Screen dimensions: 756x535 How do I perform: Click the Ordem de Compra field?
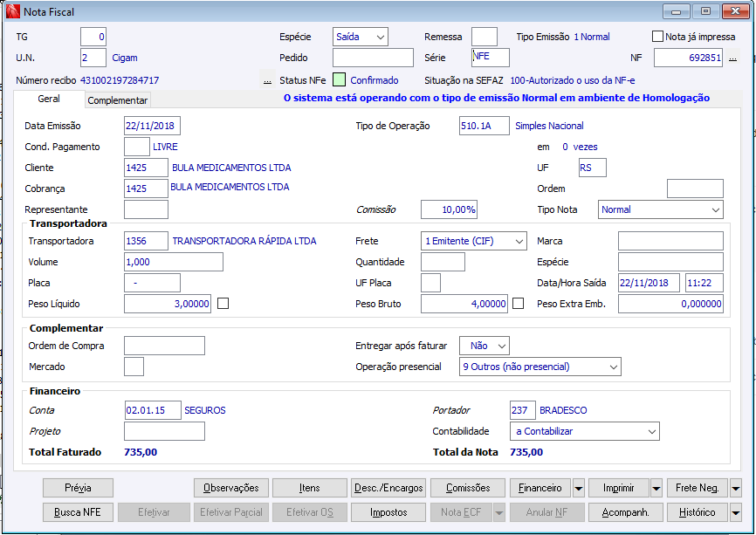164,346
